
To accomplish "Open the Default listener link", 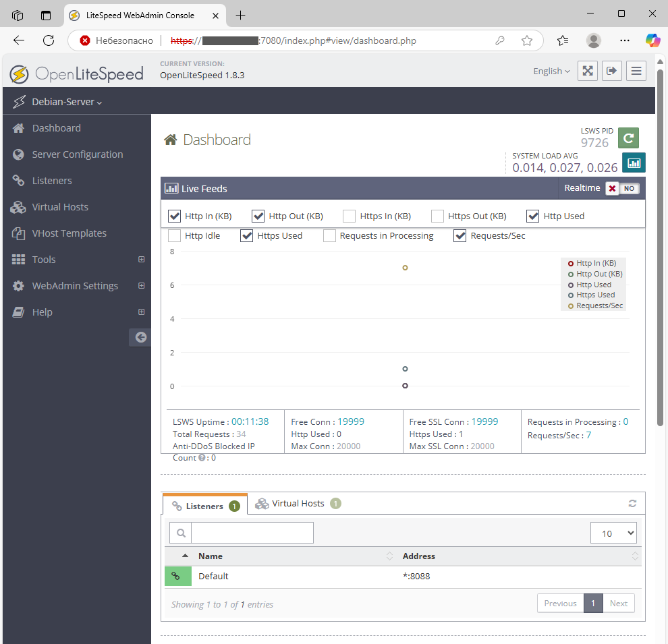I will (213, 577).
